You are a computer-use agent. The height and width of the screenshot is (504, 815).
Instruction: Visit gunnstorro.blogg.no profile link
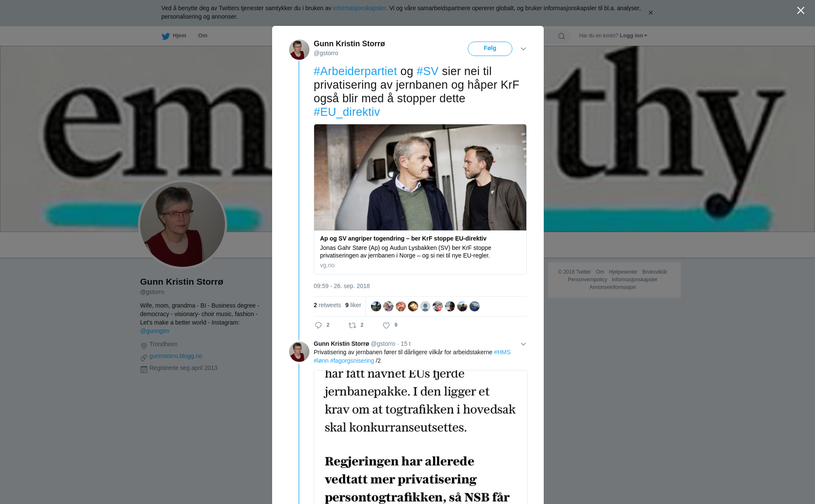(x=176, y=356)
